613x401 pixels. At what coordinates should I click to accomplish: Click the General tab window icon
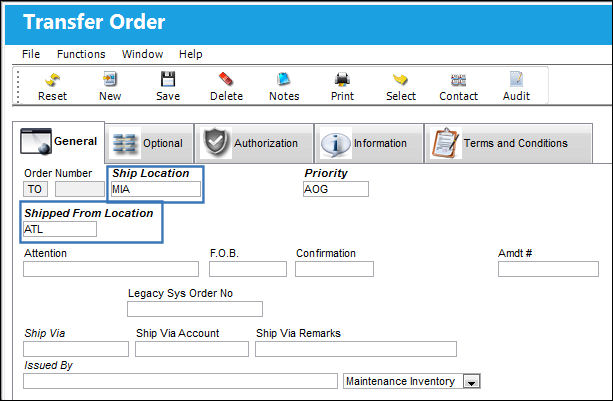36,141
